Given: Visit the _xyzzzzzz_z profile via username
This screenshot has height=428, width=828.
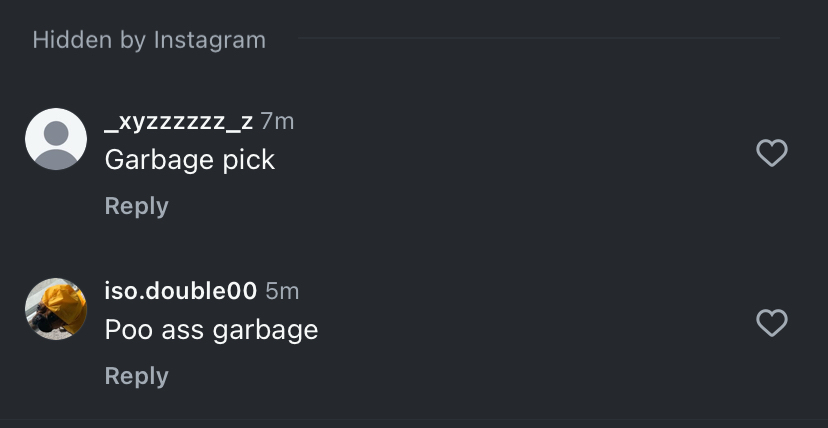Looking at the screenshot, I should pyautogui.click(x=178, y=122).
